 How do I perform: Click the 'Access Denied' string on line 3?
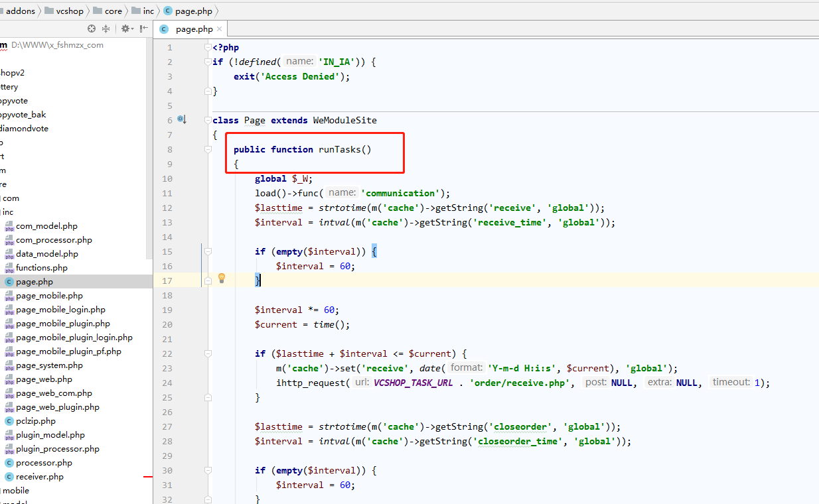click(x=299, y=76)
